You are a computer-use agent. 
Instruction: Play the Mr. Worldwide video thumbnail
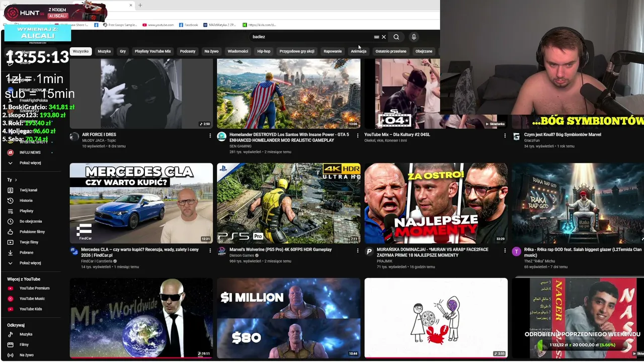point(141,318)
